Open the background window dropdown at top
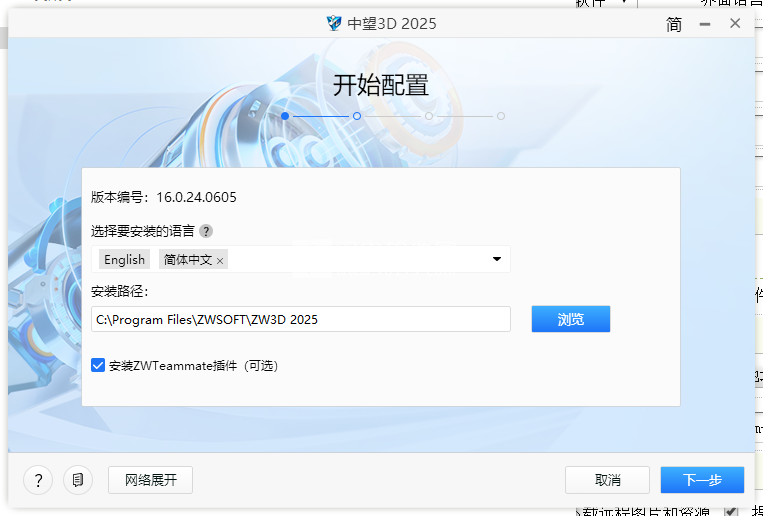 coord(624,3)
